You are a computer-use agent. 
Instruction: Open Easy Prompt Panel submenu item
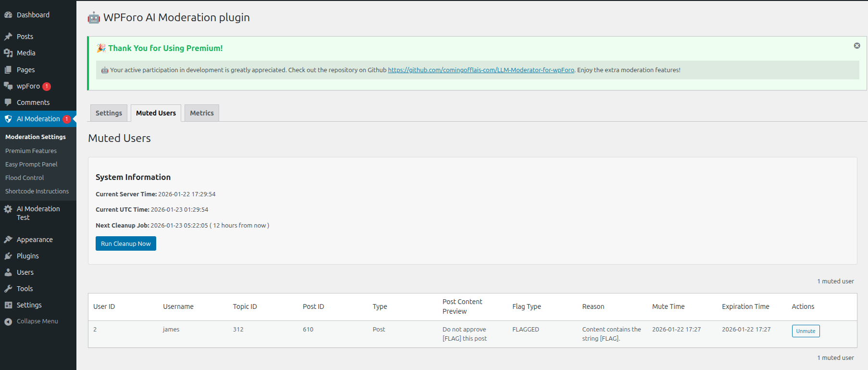tap(31, 164)
